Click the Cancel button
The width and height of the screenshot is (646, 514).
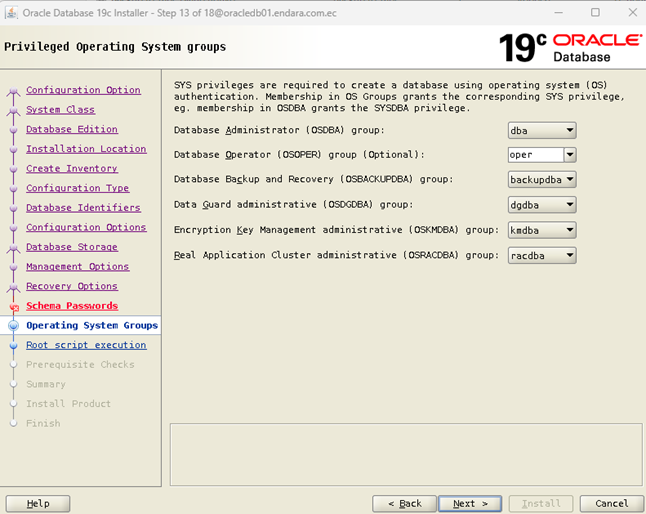tap(612, 504)
